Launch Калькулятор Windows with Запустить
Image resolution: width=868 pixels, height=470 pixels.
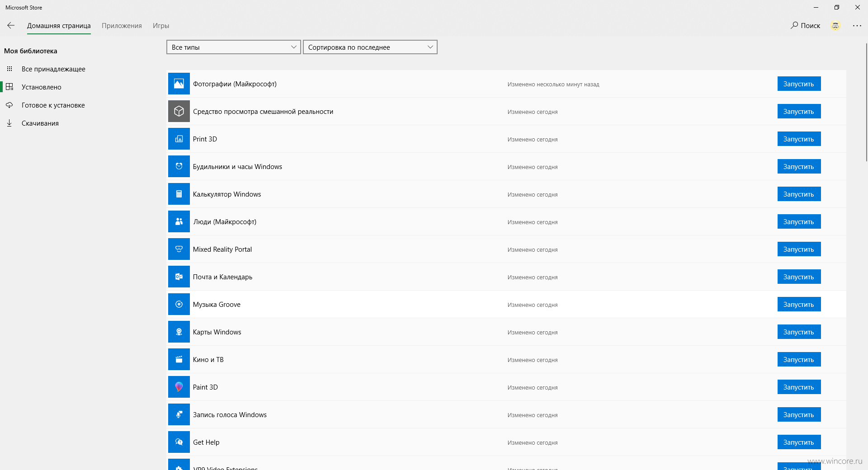pyautogui.click(x=799, y=194)
